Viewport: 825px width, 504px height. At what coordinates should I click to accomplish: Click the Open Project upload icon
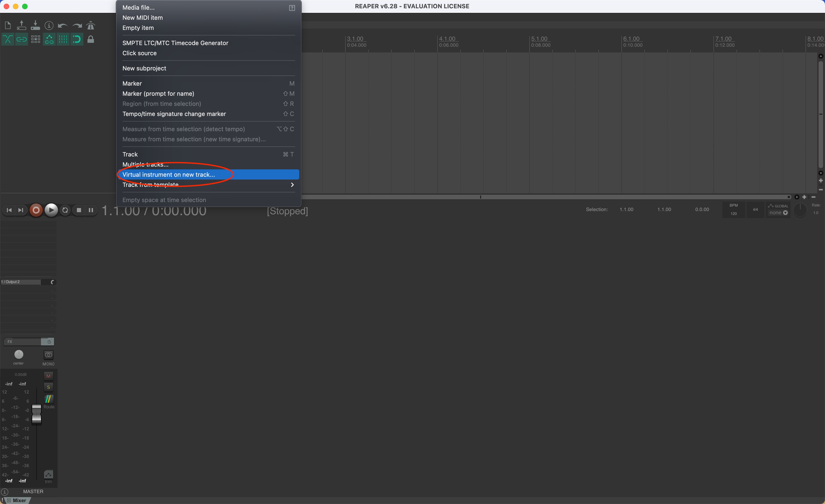click(21, 26)
